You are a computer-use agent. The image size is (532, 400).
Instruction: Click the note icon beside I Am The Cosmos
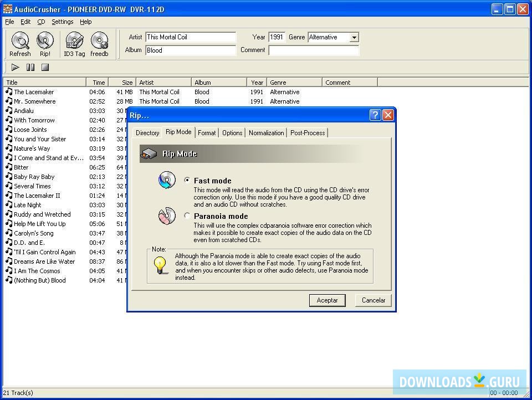(x=9, y=270)
